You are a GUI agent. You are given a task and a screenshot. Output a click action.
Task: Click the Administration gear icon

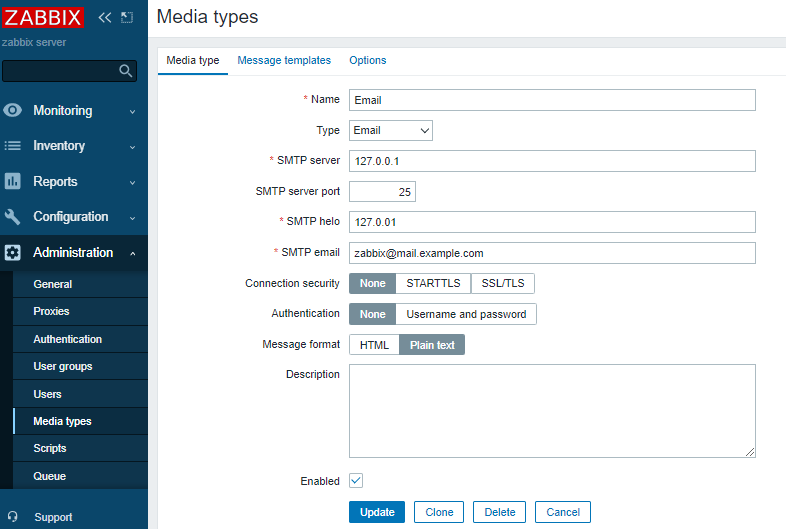pos(13,252)
